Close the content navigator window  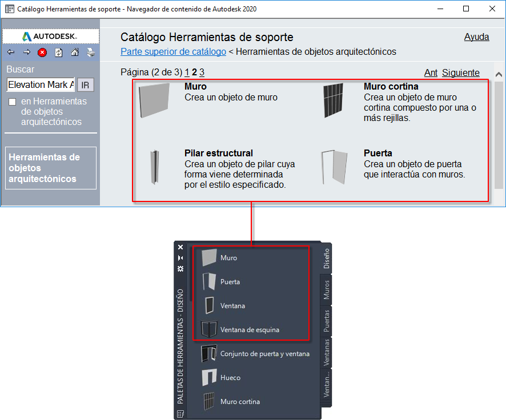point(492,9)
